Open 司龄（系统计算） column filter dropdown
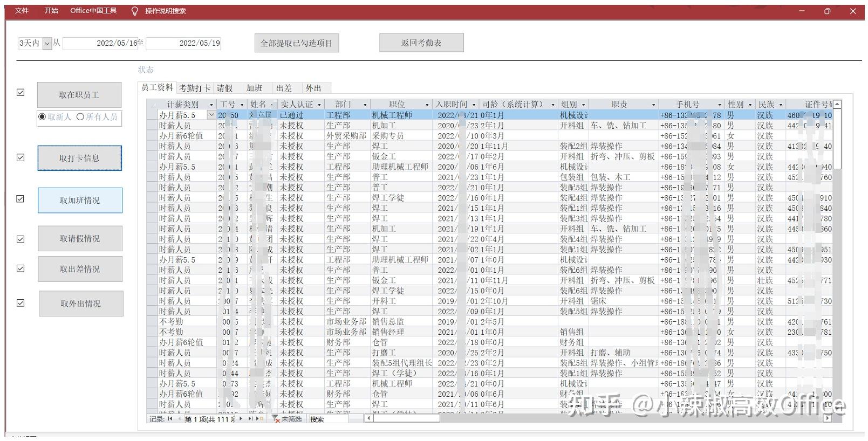The image size is (868, 441). [x=553, y=105]
